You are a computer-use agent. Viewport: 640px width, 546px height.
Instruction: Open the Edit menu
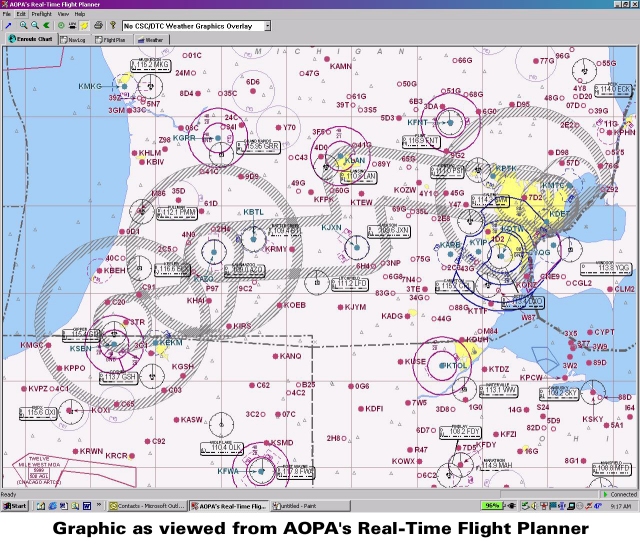(21, 14)
